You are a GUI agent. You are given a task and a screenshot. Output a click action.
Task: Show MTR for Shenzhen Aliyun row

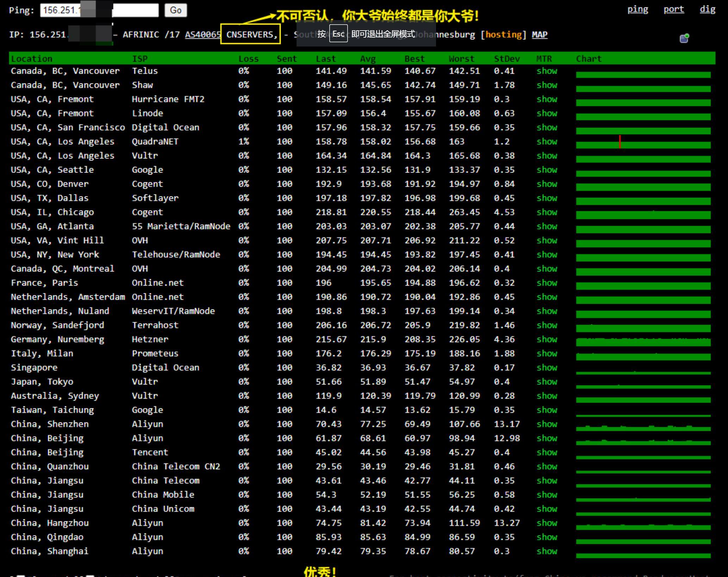(x=547, y=424)
